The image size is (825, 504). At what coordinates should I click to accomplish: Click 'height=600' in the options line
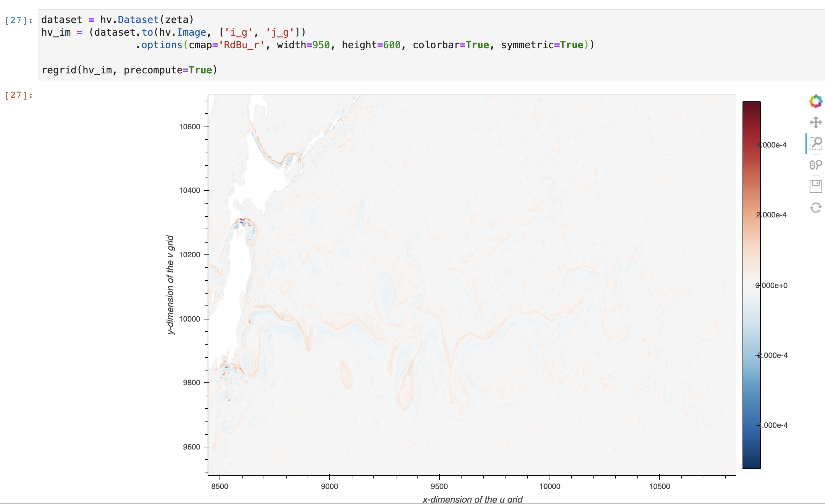371,45
